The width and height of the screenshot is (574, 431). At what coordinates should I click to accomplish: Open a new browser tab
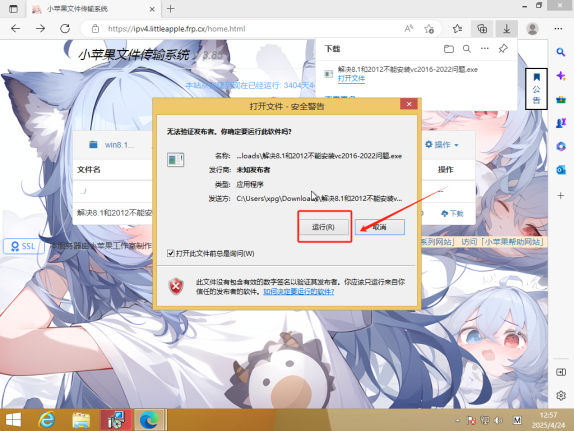pyautogui.click(x=171, y=9)
